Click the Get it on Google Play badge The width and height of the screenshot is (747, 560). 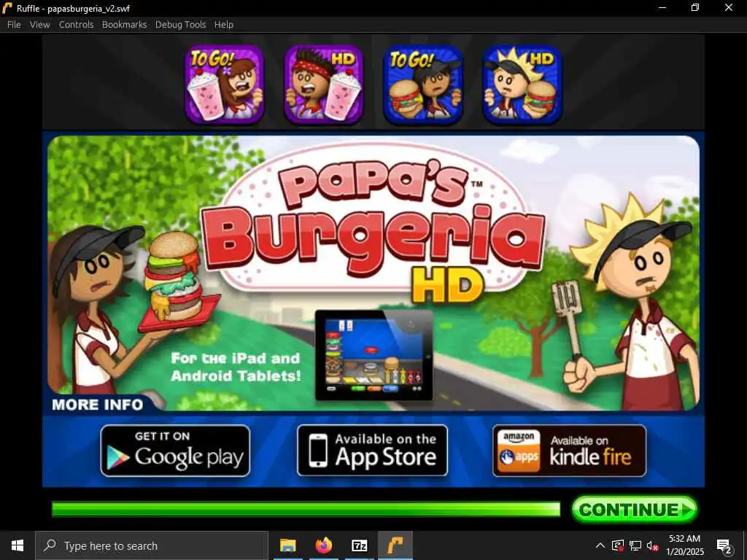click(175, 451)
